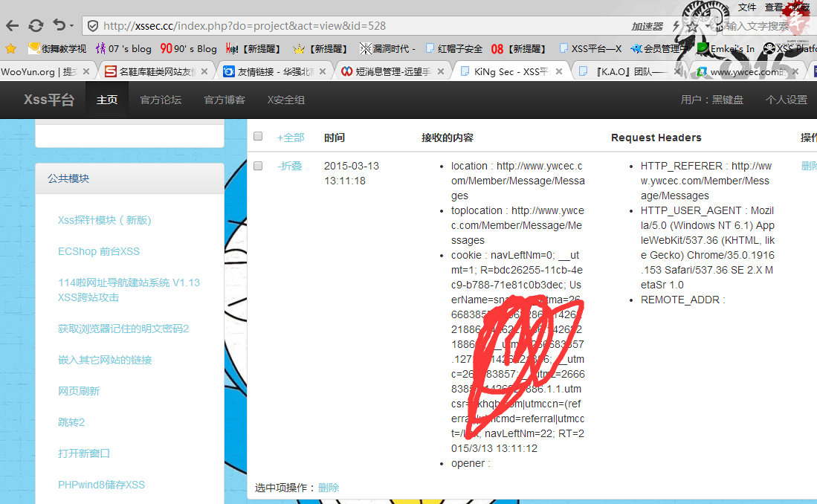Open PHPwind8储存XSS module
This screenshot has height=504, width=817.
[x=102, y=485]
